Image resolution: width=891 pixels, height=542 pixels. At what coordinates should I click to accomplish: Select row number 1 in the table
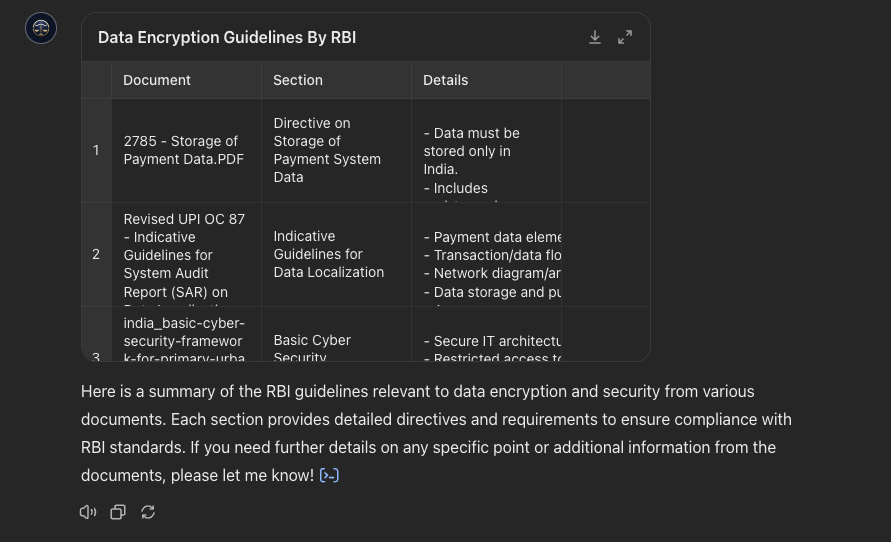click(96, 150)
